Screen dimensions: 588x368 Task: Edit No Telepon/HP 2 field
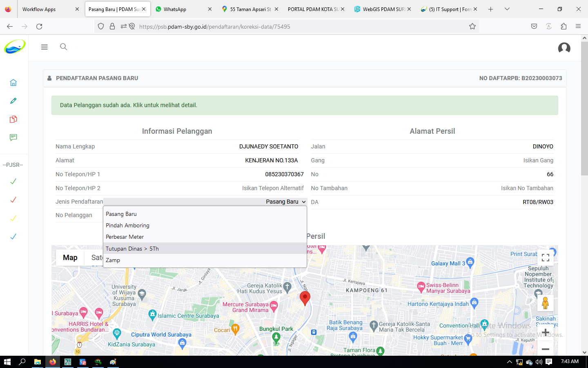coord(273,188)
